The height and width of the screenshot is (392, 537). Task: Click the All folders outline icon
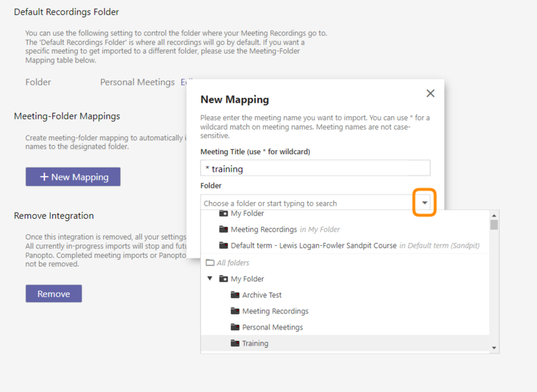tap(209, 263)
